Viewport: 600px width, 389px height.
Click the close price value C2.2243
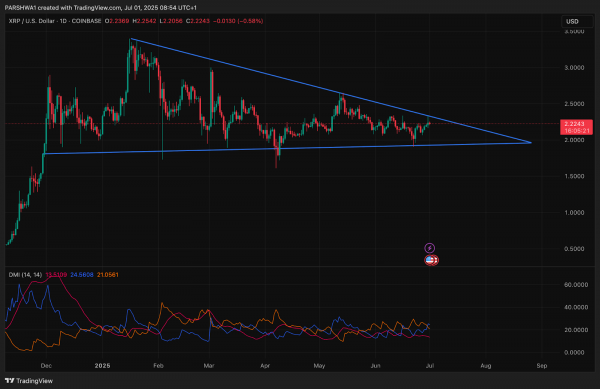197,21
